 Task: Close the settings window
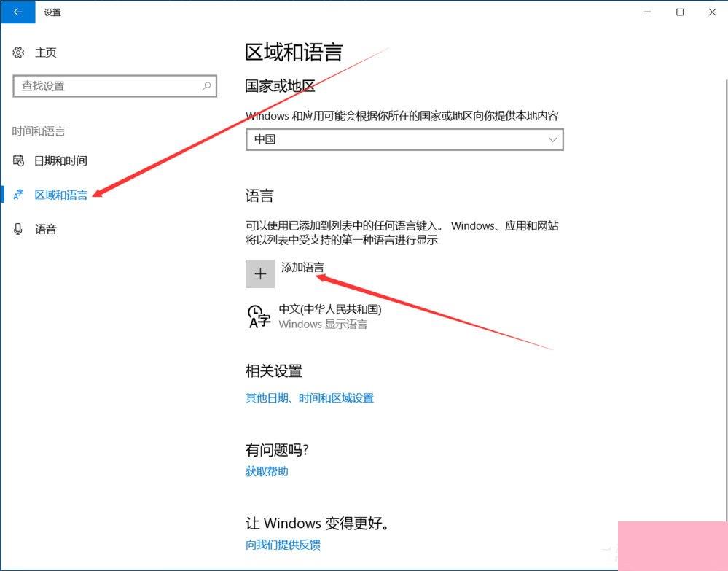tap(712, 12)
